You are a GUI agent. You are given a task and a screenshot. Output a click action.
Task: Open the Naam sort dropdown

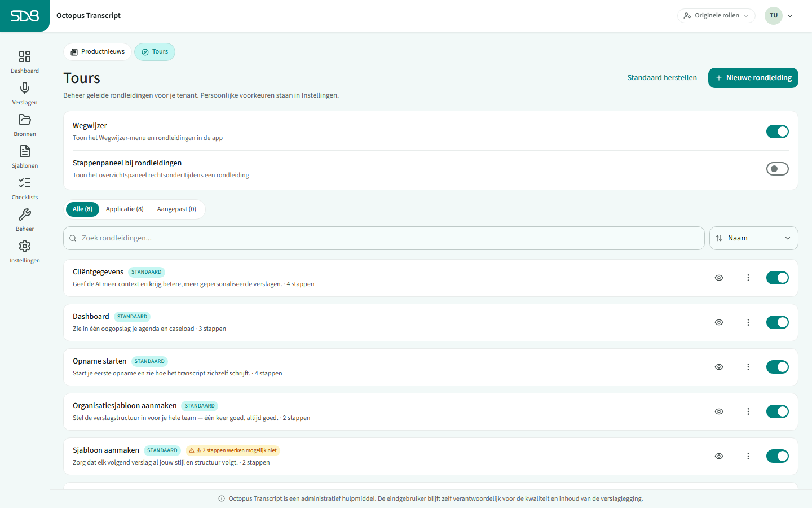coord(753,238)
